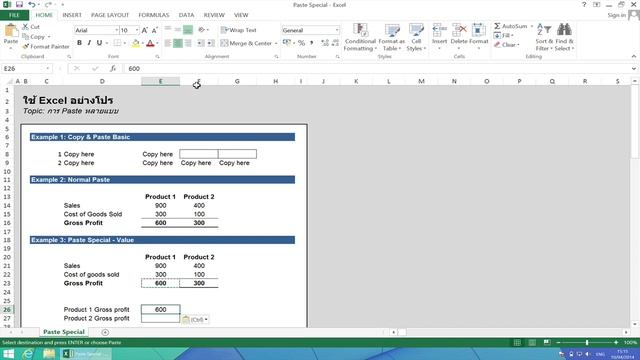Decrease decimal places

point(335,43)
